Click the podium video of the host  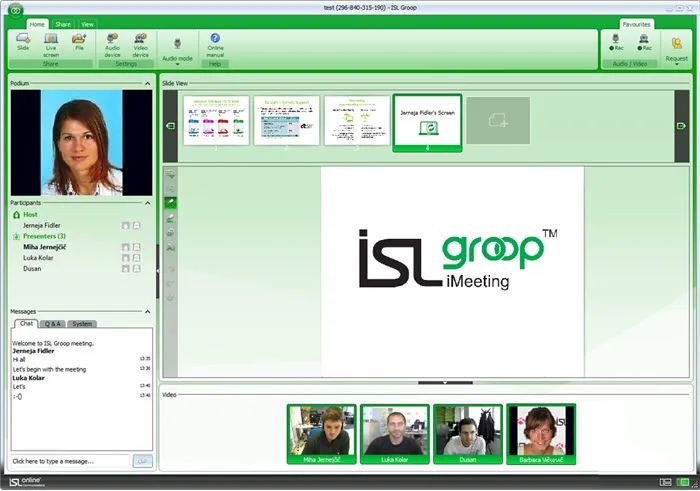point(81,143)
